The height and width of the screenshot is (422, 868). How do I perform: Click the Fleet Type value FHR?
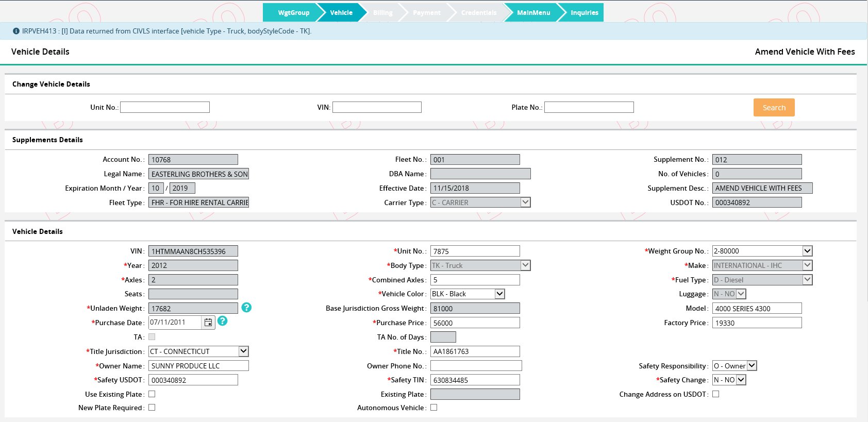coord(198,202)
